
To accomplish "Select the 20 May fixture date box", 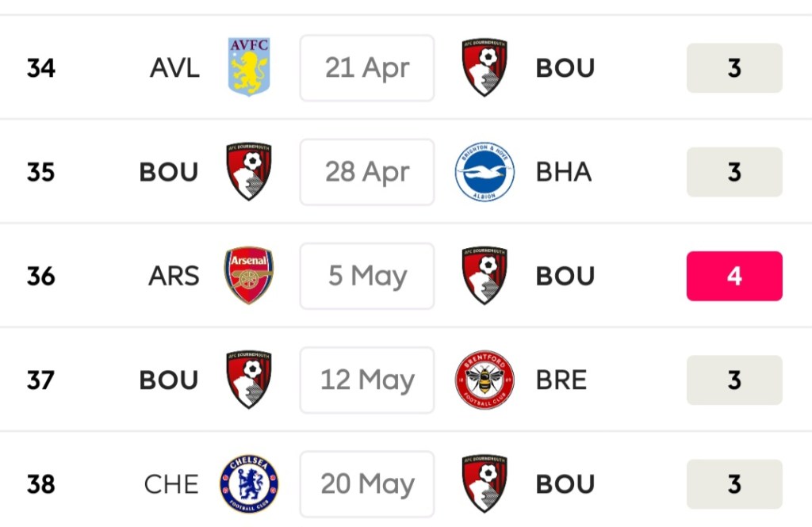I will [x=367, y=484].
